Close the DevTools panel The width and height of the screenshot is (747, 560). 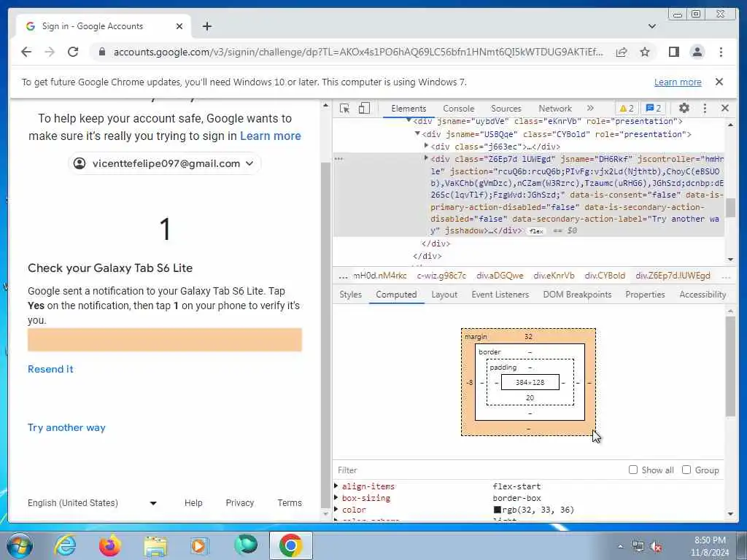[x=724, y=108]
